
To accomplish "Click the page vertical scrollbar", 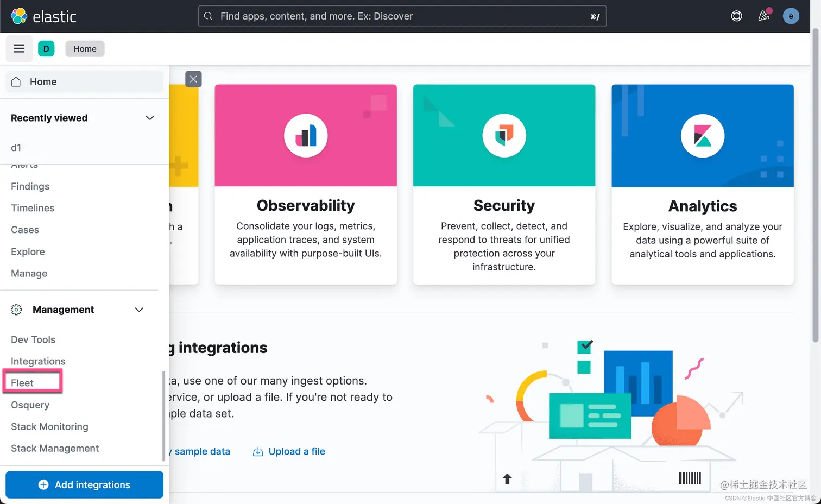I will tap(815, 185).
